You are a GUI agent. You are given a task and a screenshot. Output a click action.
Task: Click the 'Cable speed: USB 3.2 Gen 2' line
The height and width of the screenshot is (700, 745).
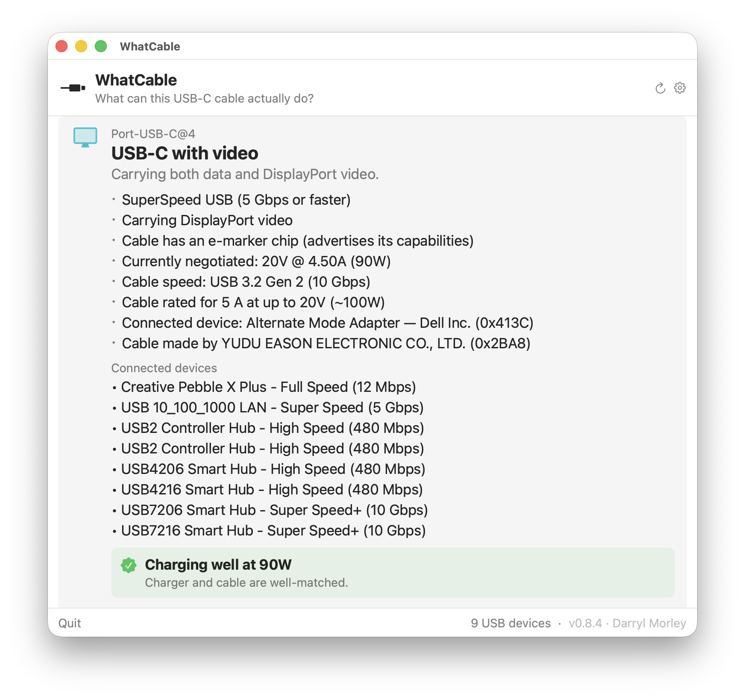[246, 282]
